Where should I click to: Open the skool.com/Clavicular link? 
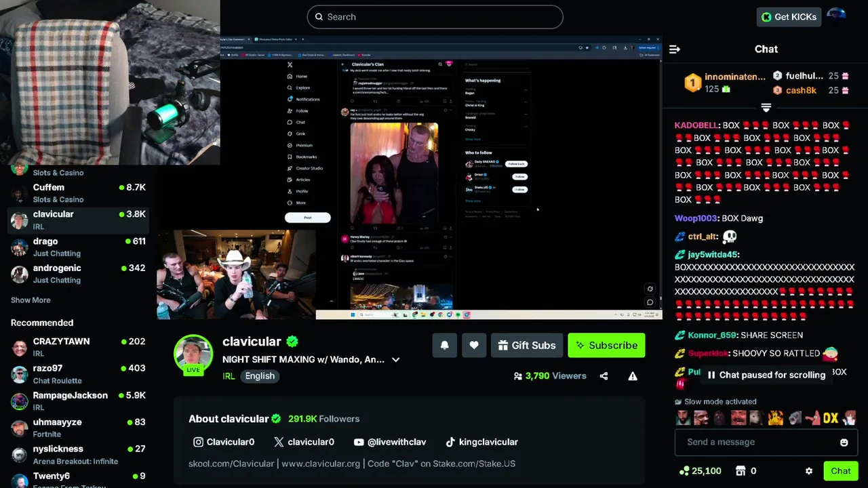pyautogui.click(x=231, y=464)
